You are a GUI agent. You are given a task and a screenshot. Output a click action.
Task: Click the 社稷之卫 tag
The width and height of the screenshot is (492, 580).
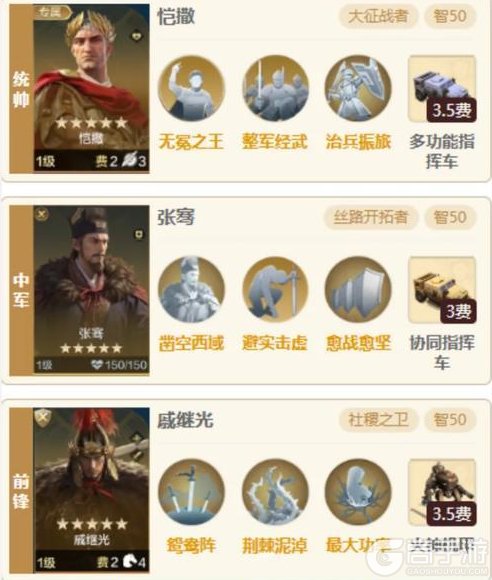[x=378, y=419]
